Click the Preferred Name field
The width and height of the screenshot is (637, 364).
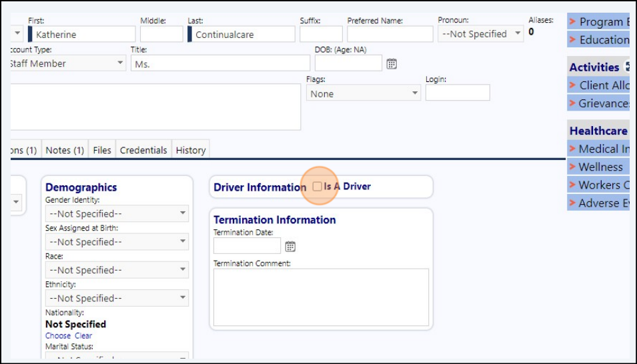click(x=390, y=35)
